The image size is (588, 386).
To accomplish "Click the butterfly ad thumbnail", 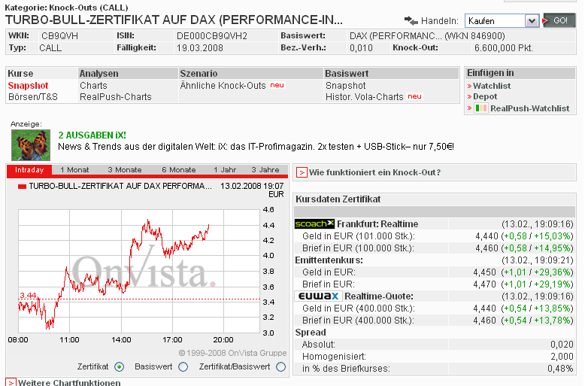I will [31, 144].
